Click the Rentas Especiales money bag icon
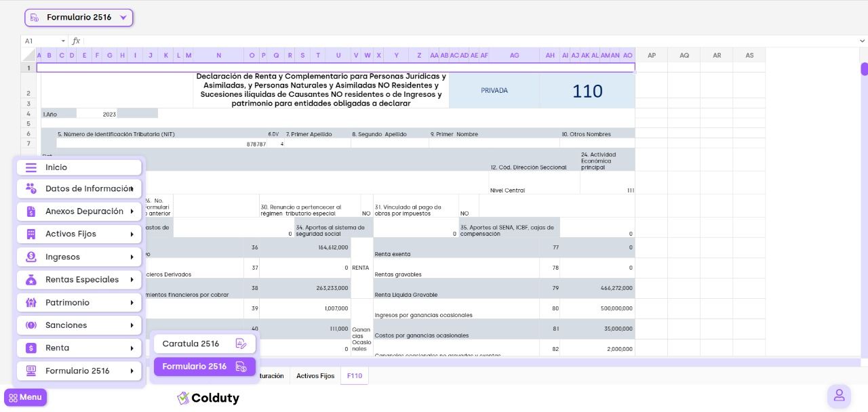868x412 pixels. [31, 280]
